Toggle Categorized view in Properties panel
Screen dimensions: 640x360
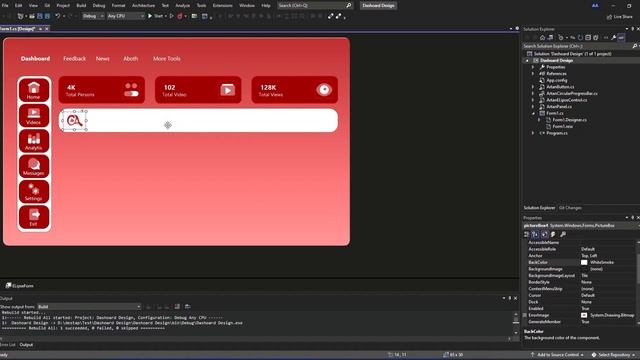(x=527, y=234)
